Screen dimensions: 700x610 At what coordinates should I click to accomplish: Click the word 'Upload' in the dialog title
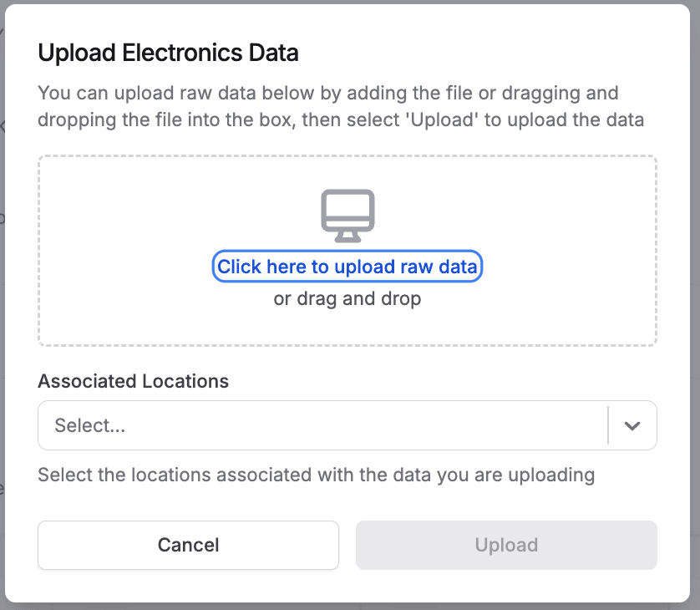[68, 53]
